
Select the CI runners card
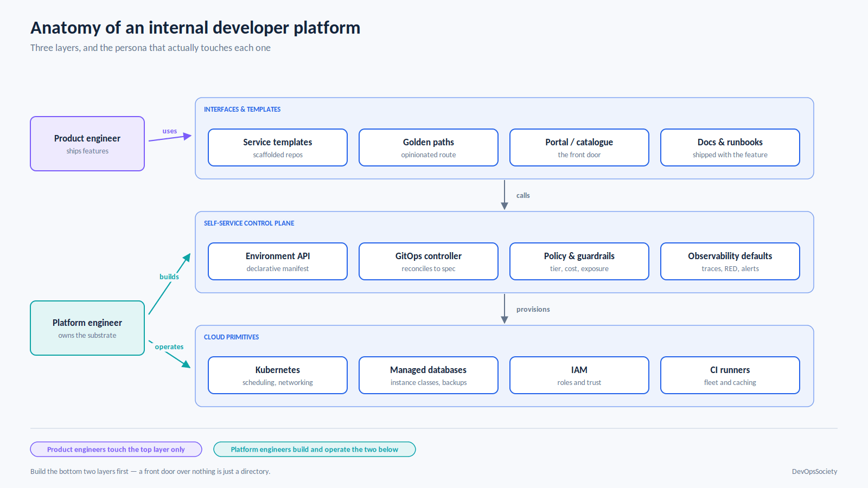coord(730,375)
